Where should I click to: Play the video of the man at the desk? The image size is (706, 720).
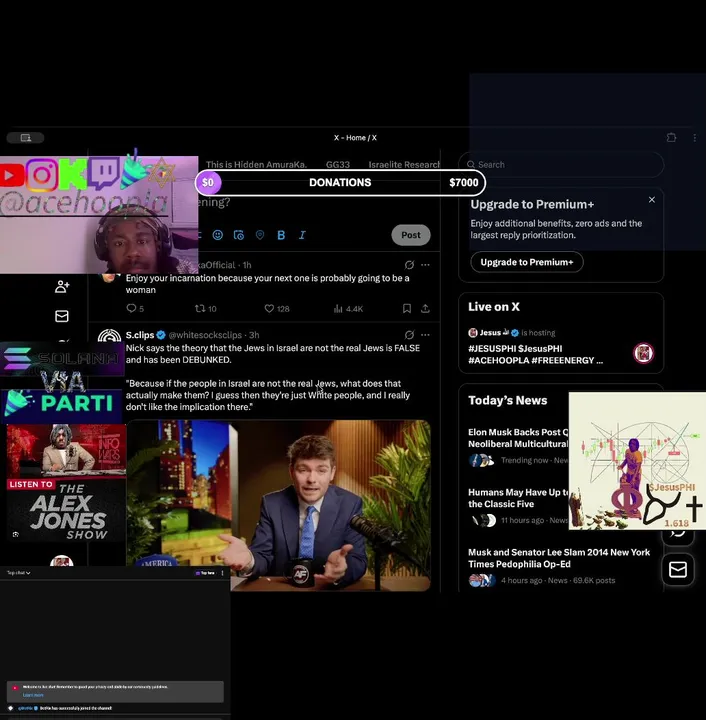pos(279,505)
